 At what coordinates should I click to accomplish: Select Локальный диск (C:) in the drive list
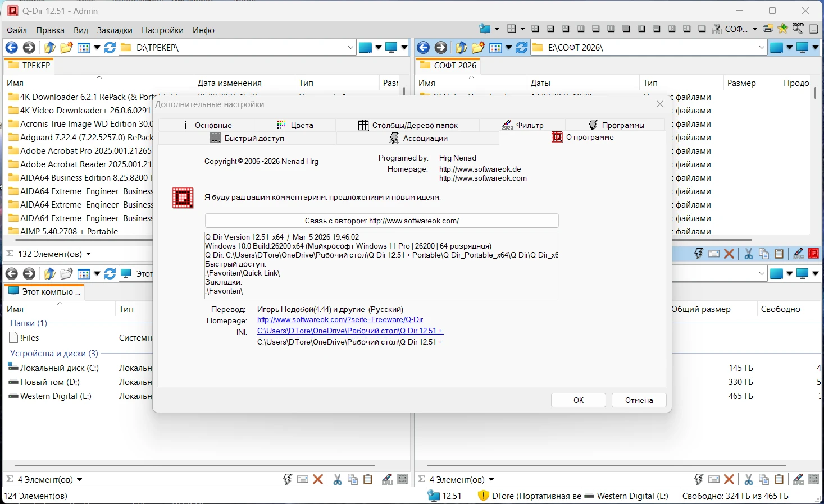[x=59, y=368]
